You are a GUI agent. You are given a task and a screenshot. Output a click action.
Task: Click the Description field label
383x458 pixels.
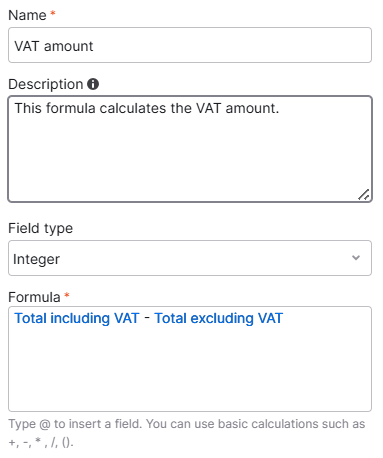(x=46, y=84)
